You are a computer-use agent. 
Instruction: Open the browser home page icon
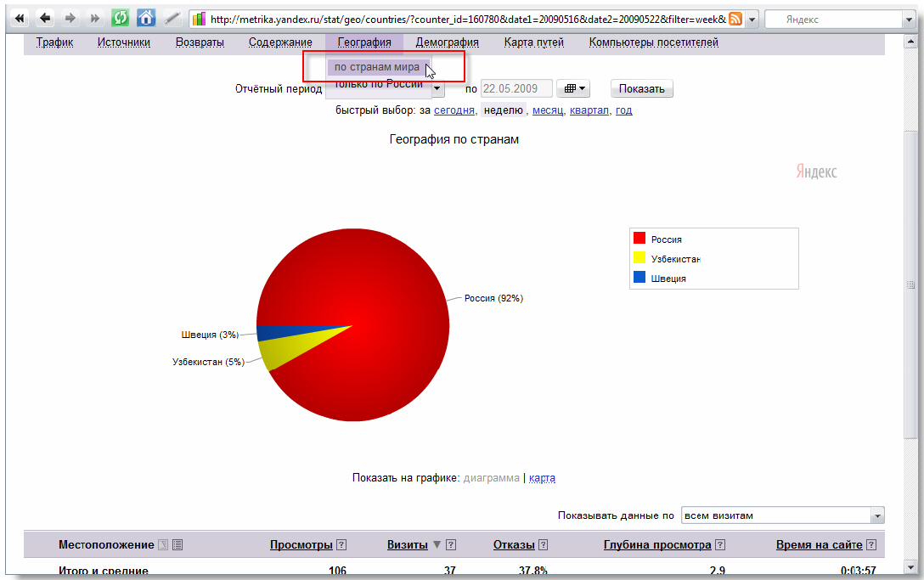coord(145,19)
